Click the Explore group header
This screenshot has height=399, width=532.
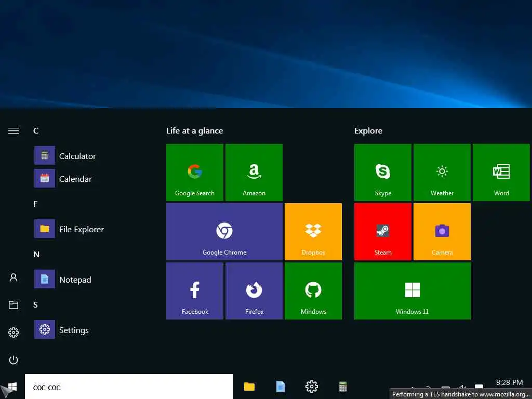click(368, 130)
